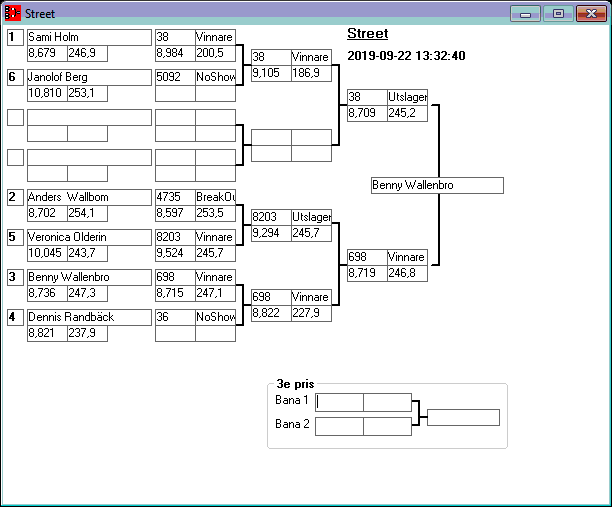Click the first Bana 1 input field
This screenshot has width=612, height=507.
point(339,402)
